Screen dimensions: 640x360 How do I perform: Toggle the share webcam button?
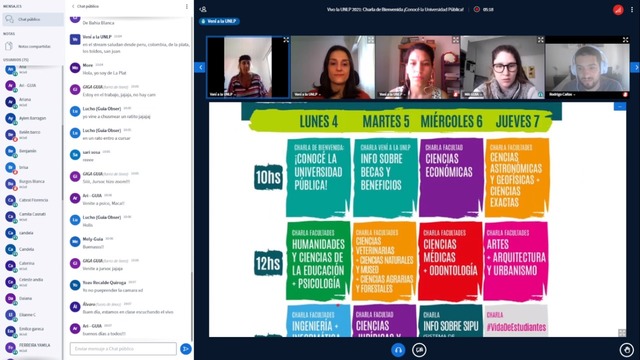click(419, 350)
